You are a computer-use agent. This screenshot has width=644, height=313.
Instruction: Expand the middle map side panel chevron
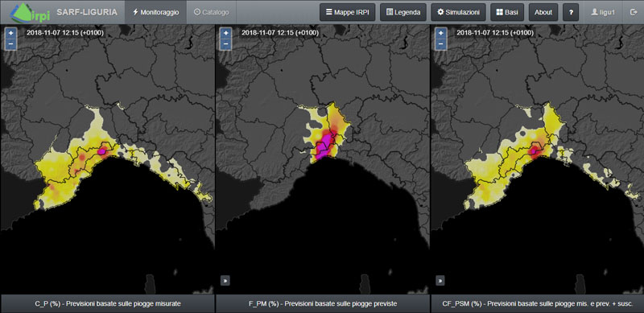tap(225, 281)
